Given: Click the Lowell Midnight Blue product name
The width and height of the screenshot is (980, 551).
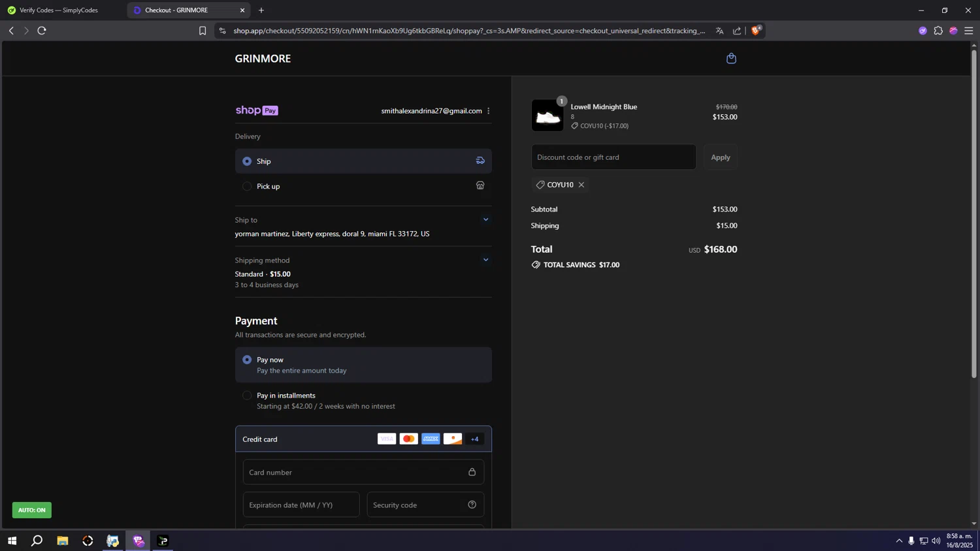Looking at the screenshot, I should tap(604, 107).
